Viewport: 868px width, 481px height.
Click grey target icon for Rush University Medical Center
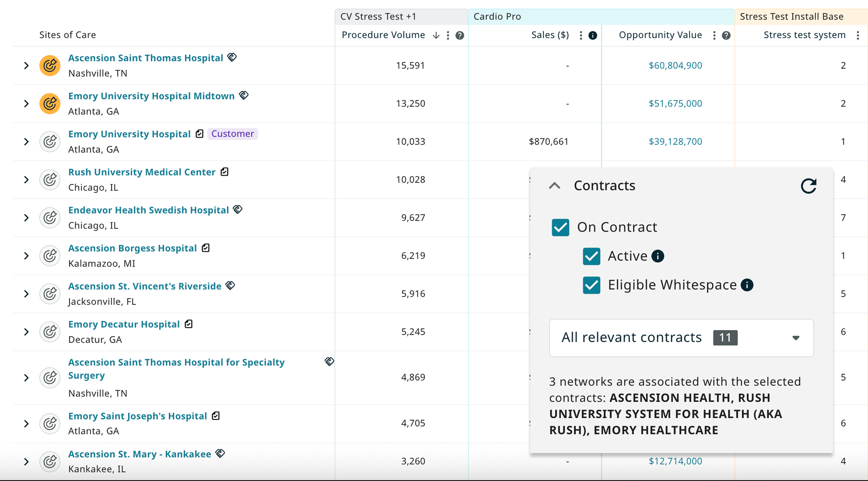tap(50, 180)
